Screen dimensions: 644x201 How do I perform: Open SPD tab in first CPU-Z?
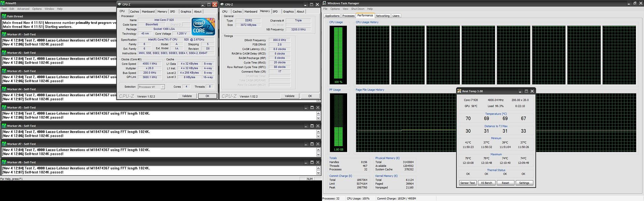[x=172, y=11]
